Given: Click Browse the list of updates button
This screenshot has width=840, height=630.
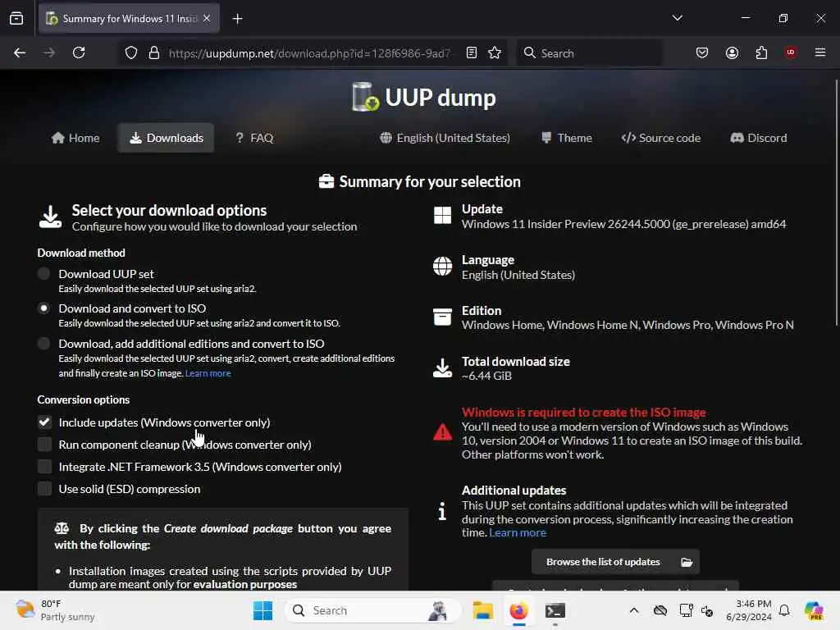Looking at the screenshot, I should (x=615, y=562).
